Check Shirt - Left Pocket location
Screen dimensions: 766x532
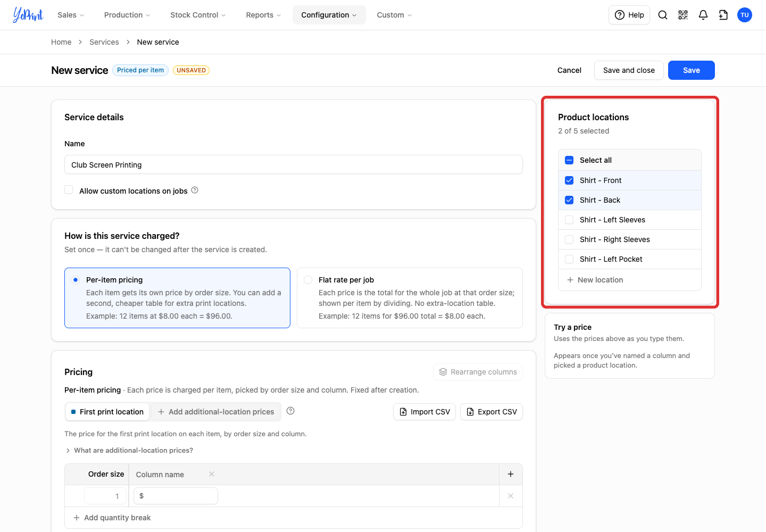(x=569, y=259)
